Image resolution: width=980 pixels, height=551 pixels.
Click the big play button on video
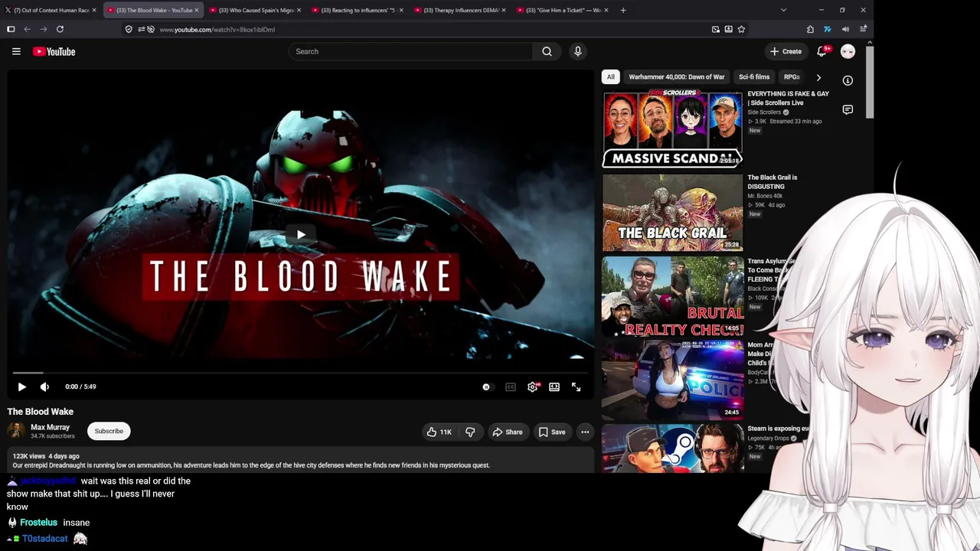[x=301, y=235]
